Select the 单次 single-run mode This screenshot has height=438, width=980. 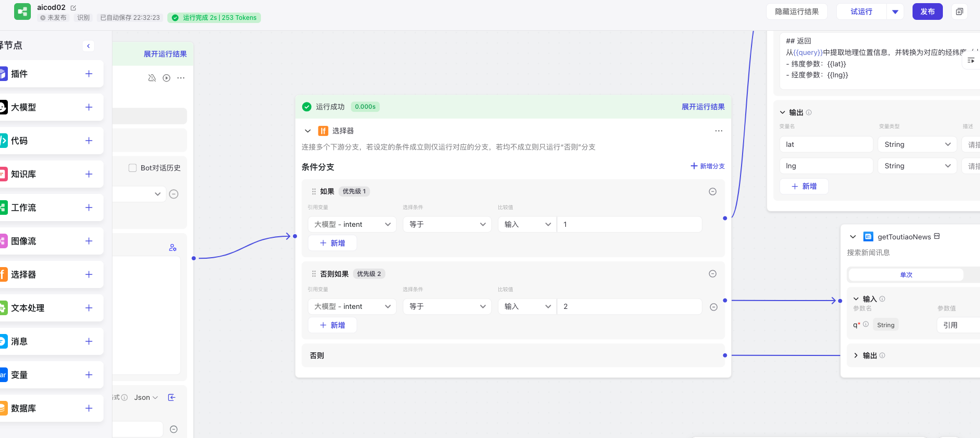tap(906, 275)
